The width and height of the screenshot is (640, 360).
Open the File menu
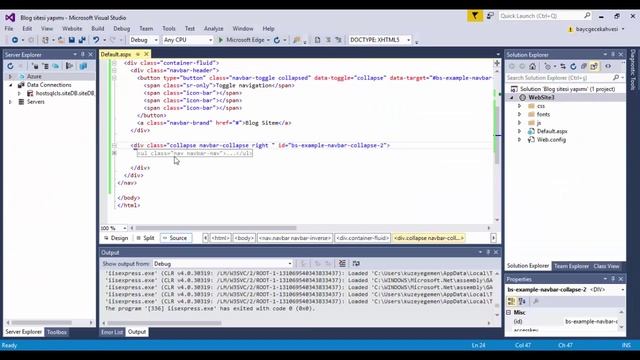[9, 29]
